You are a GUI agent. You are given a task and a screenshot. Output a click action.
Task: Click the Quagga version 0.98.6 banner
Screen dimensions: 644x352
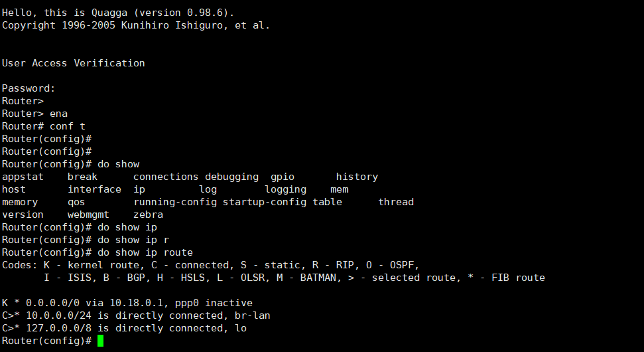pos(118,13)
